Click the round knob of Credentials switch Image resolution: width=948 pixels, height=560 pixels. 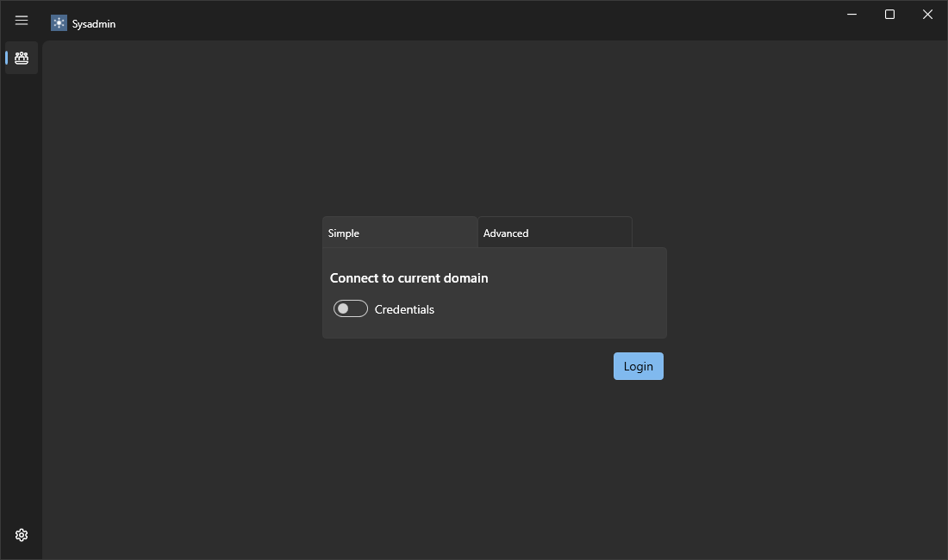click(343, 308)
